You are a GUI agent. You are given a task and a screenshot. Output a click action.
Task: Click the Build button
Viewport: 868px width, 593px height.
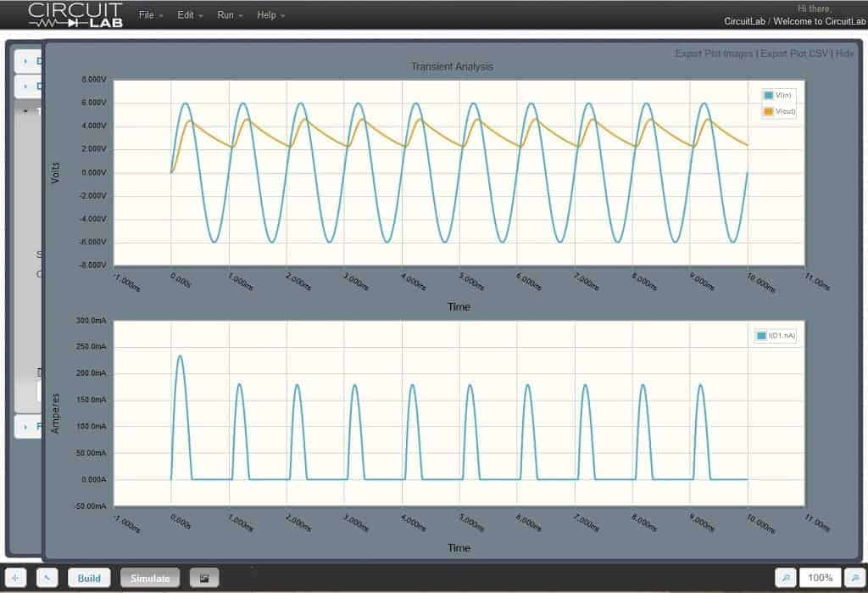coord(89,578)
